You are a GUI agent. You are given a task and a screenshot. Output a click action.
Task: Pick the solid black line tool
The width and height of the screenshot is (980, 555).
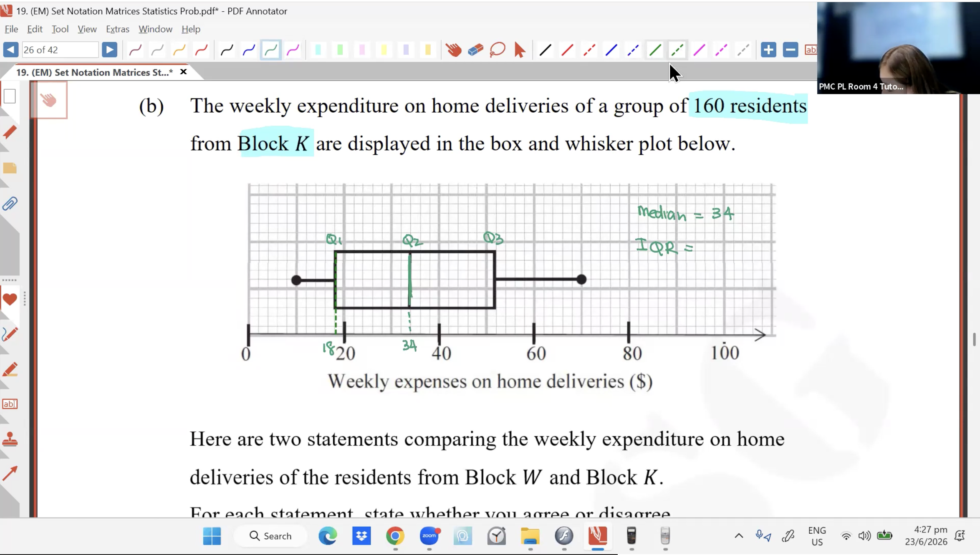tap(545, 50)
